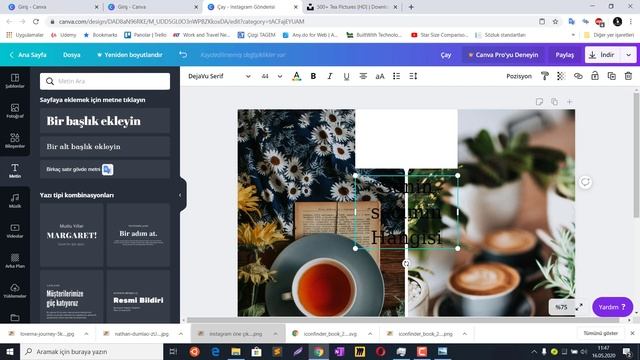
Task: Select the Resmi Bildiri font combination
Action: coord(138,297)
